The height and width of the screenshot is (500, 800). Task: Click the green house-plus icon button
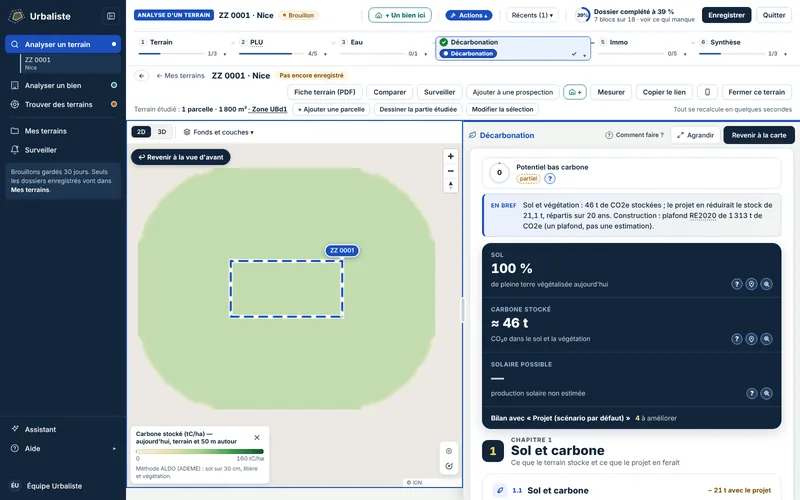574,92
